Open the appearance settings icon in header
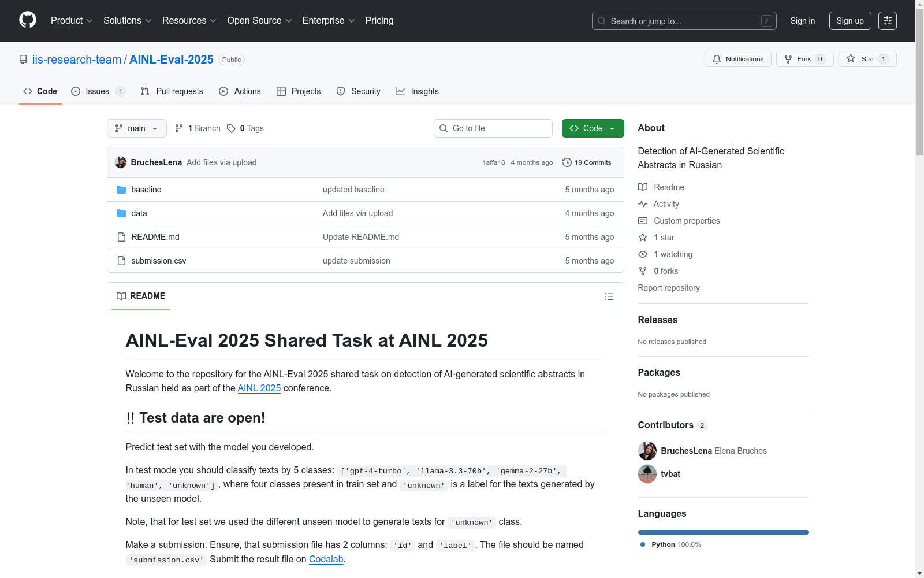This screenshot has height=578, width=924. [888, 21]
